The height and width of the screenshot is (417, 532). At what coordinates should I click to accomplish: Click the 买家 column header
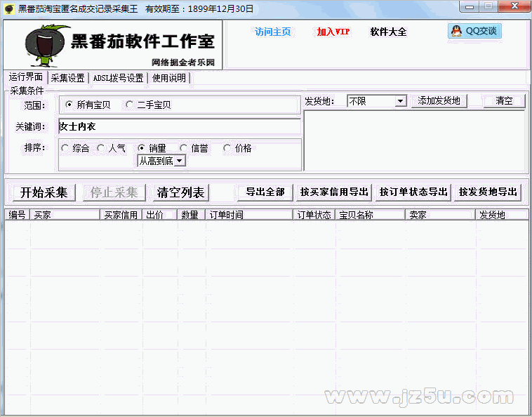click(65, 215)
